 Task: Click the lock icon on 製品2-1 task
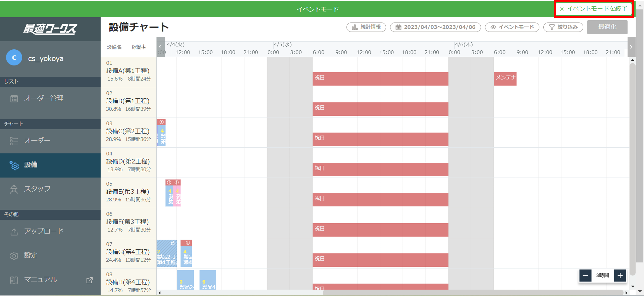click(173, 243)
